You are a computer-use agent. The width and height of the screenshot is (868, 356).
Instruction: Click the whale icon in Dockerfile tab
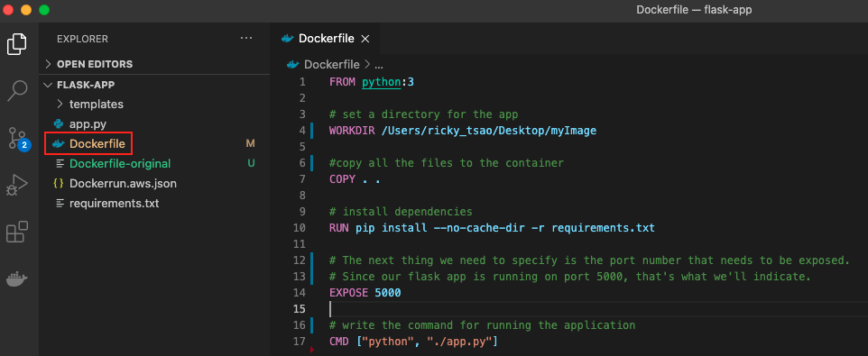pyautogui.click(x=287, y=39)
